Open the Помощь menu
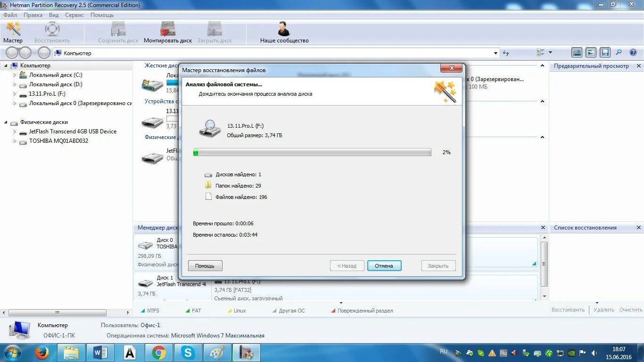 [102, 15]
